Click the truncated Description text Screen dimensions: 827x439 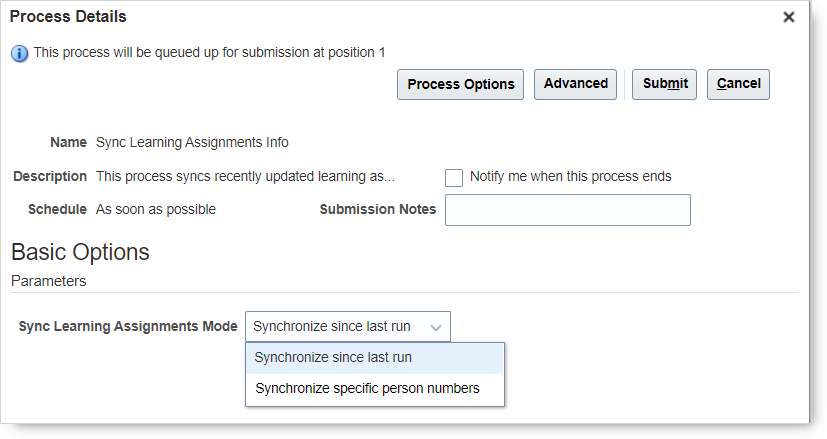point(245,176)
